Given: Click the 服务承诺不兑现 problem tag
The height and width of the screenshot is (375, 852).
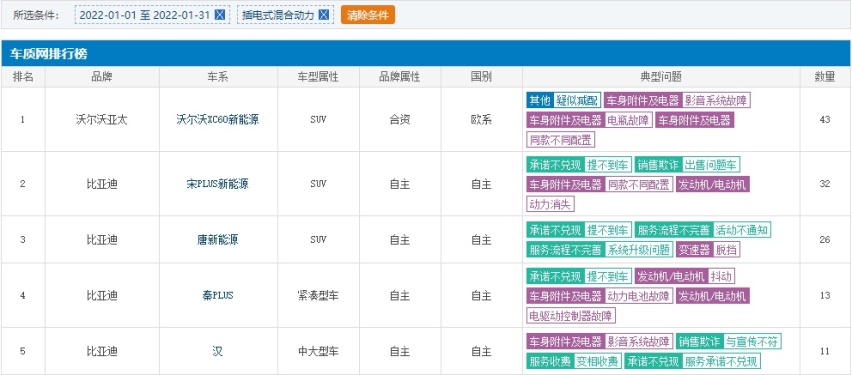Looking at the screenshot, I should [721, 362].
